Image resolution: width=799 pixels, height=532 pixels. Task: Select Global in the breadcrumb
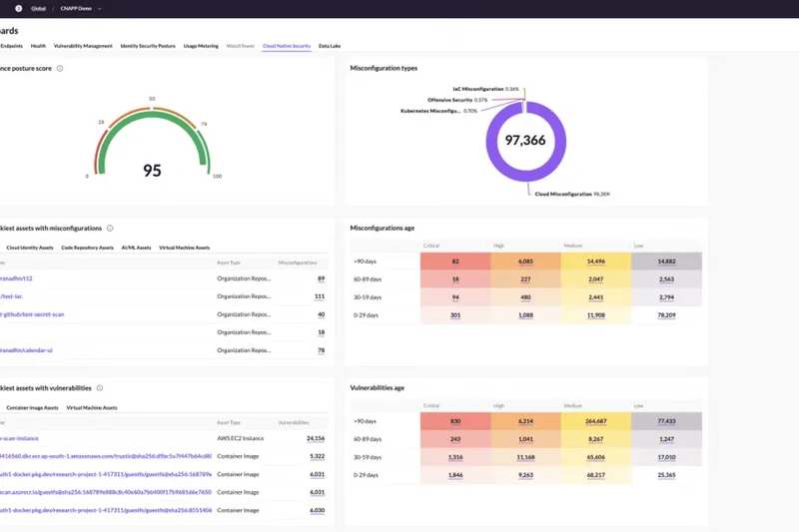pos(38,8)
